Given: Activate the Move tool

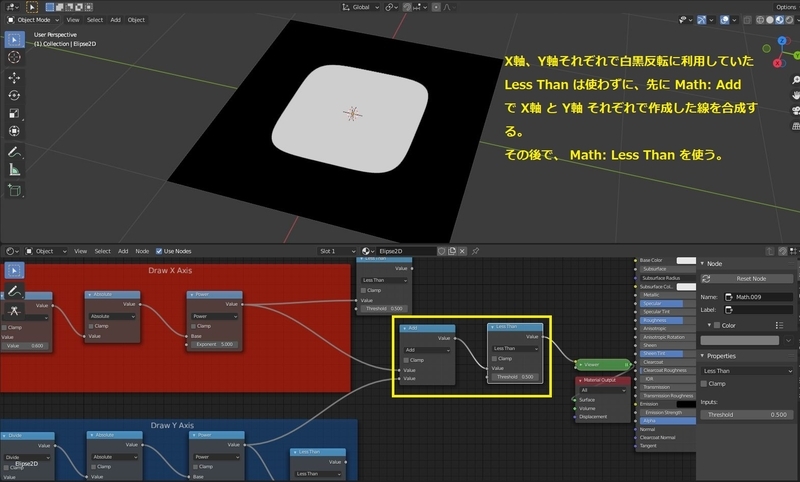Looking at the screenshot, I should pyautogui.click(x=14, y=78).
